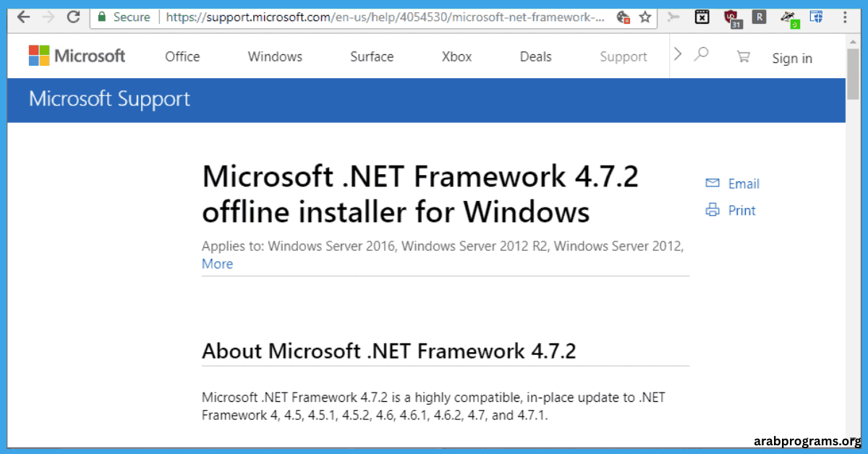Select Xbox in the navigation bar
Viewport: 868px width, 454px height.
click(x=456, y=56)
